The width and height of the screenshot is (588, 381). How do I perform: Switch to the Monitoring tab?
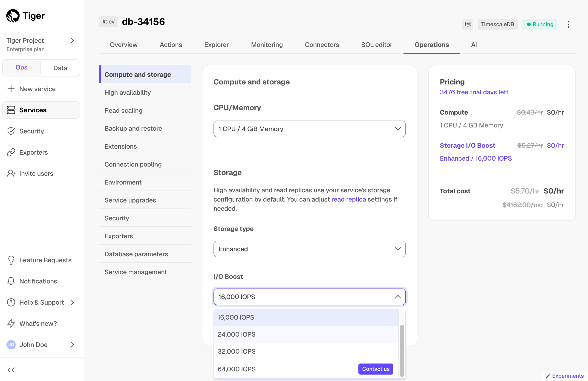(267, 45)
